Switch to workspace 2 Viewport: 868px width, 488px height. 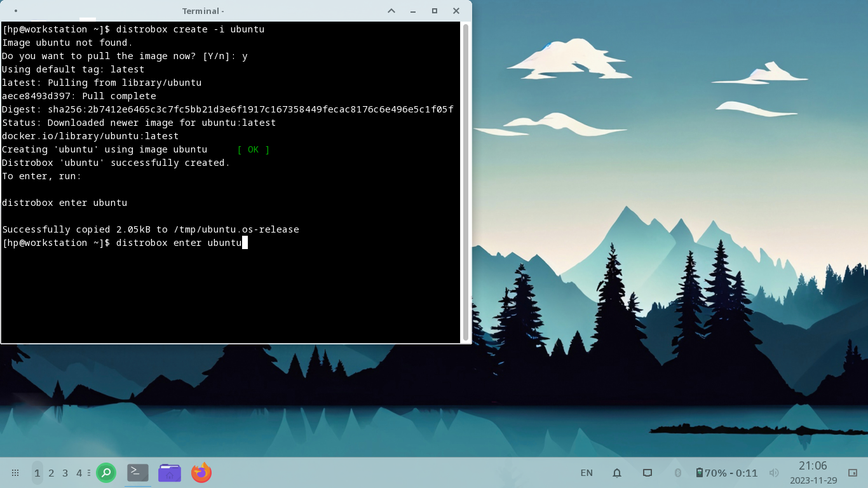51,473
